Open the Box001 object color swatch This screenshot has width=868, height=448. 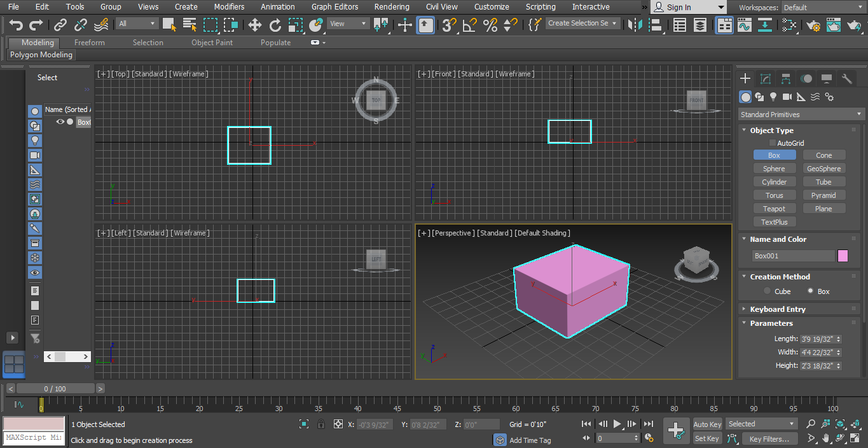844,255
